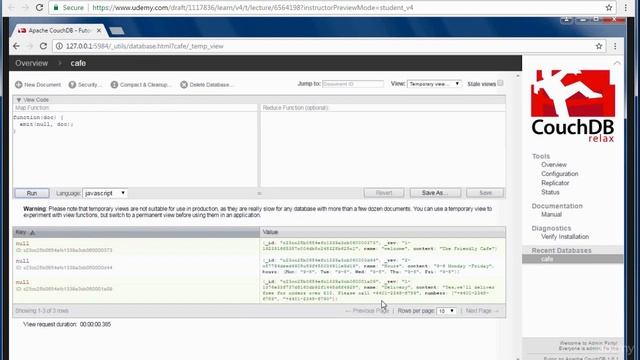Sort results by the Key column header
Viewport: 640px width, 360px height.
coord(136,232)
